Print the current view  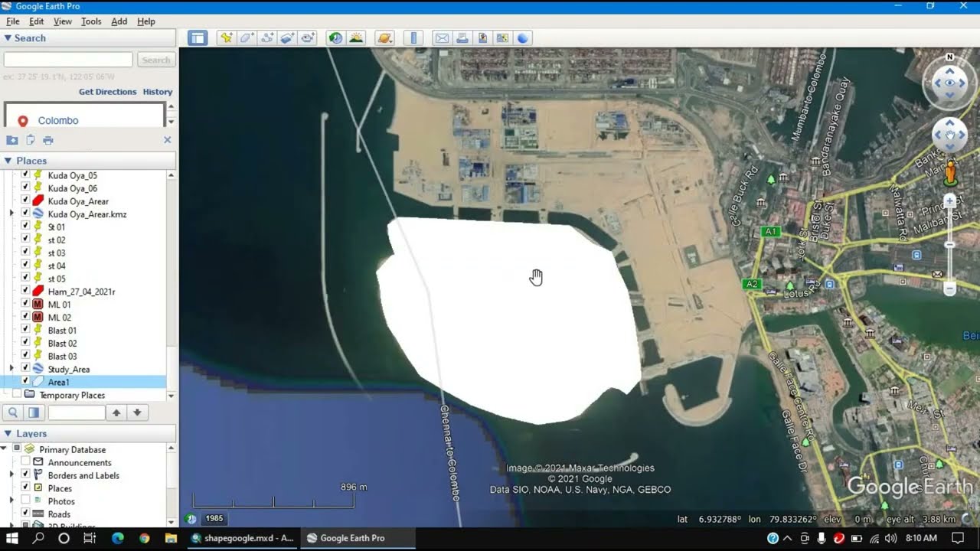coord(462,38)
